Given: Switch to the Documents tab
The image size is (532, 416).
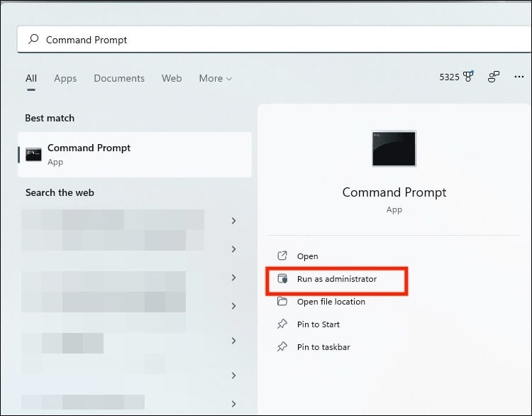Looking at the screenshot, I should pos(119,78).
